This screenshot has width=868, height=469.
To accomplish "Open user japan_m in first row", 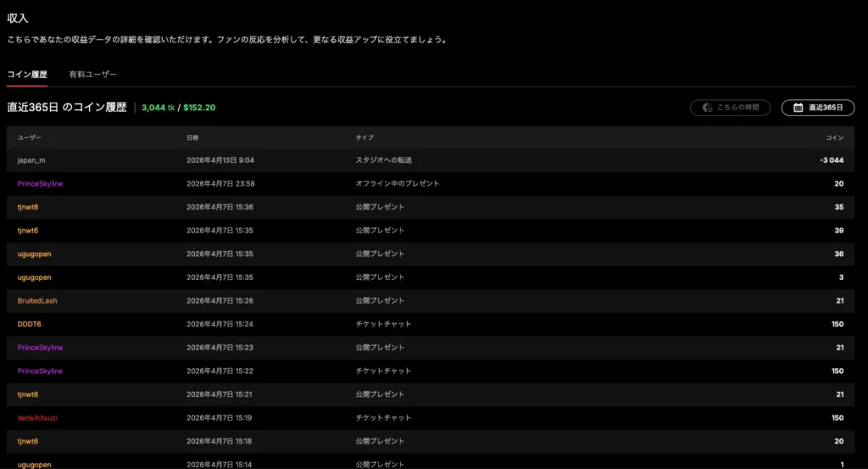I will click(x=31, y=160).
